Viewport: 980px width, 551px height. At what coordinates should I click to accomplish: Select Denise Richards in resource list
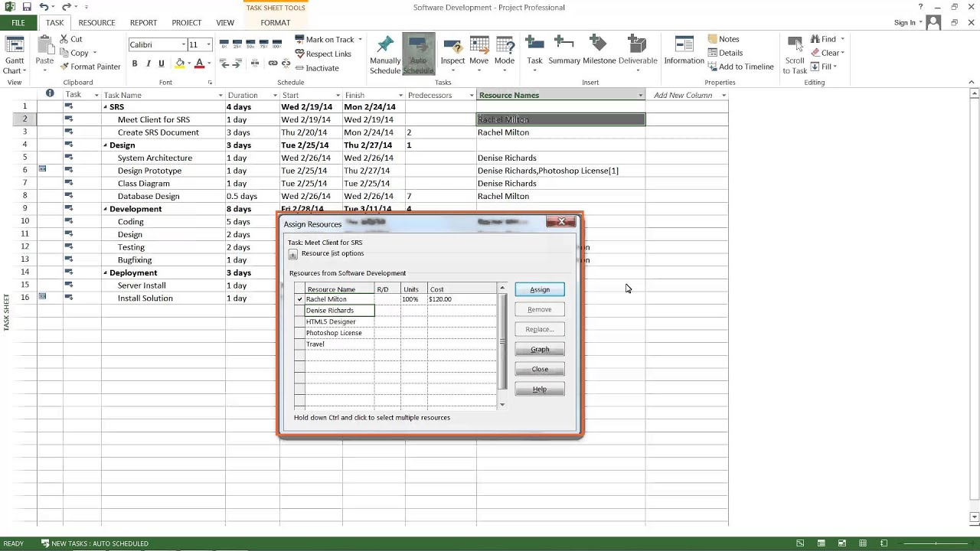tap(339, 311)
